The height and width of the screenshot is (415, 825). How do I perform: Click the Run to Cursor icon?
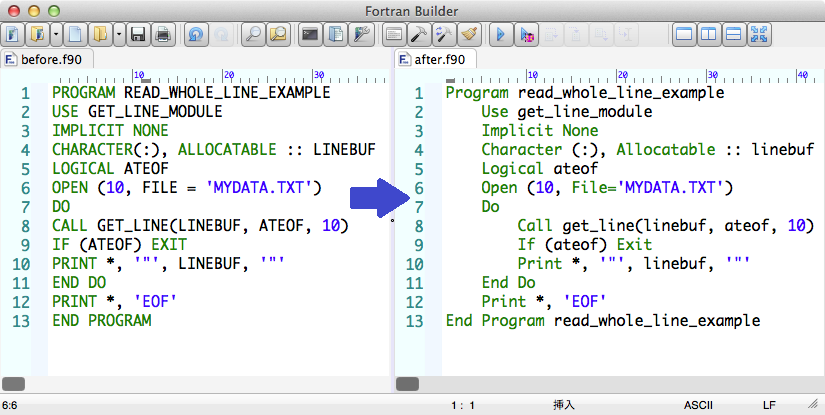coord(625,35)
